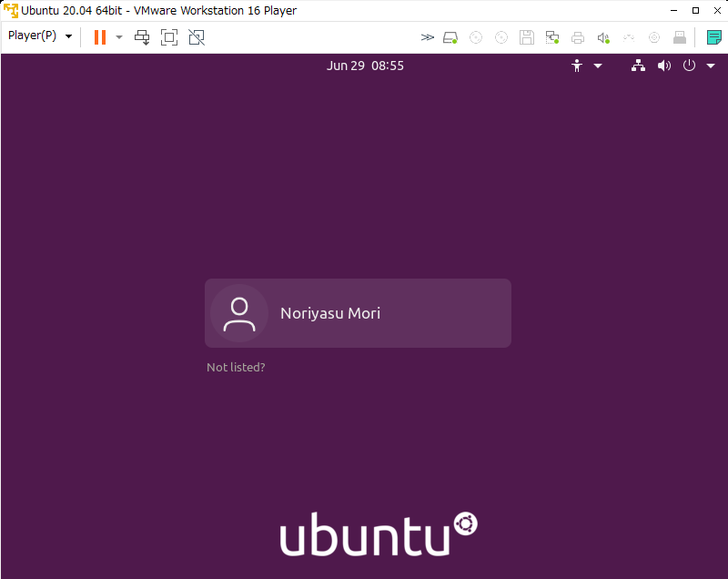728x579 pixels.
Task: Click the VMware Player title bar app icon
Action: tap(10, 10)
